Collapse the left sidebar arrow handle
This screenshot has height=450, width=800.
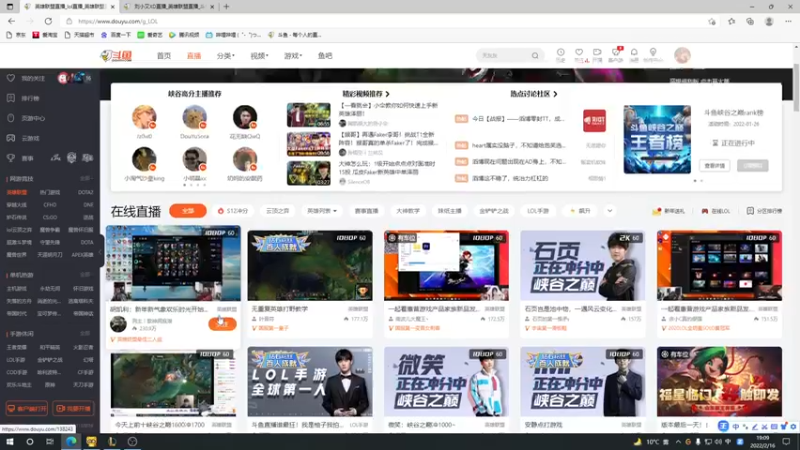click(101, 254)
